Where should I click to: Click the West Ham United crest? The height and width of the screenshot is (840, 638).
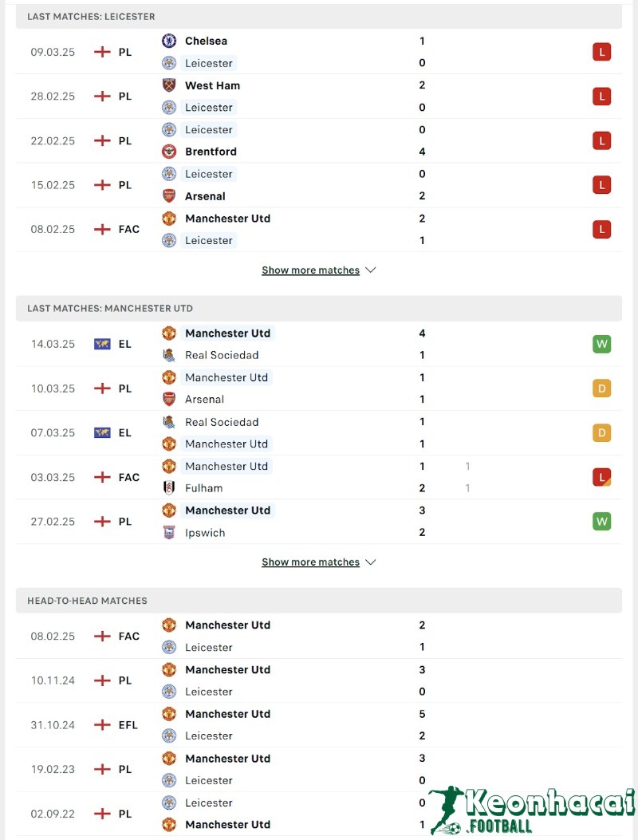coord(169,85)
